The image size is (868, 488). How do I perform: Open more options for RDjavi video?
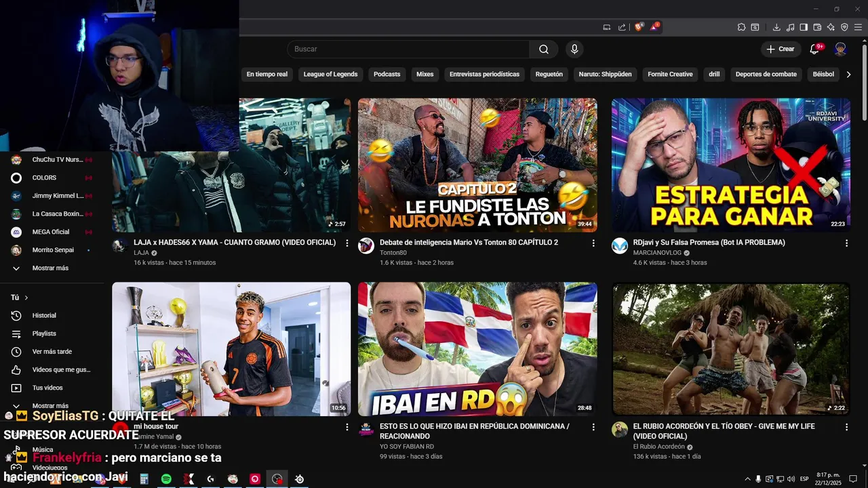[x=846, y=243]
